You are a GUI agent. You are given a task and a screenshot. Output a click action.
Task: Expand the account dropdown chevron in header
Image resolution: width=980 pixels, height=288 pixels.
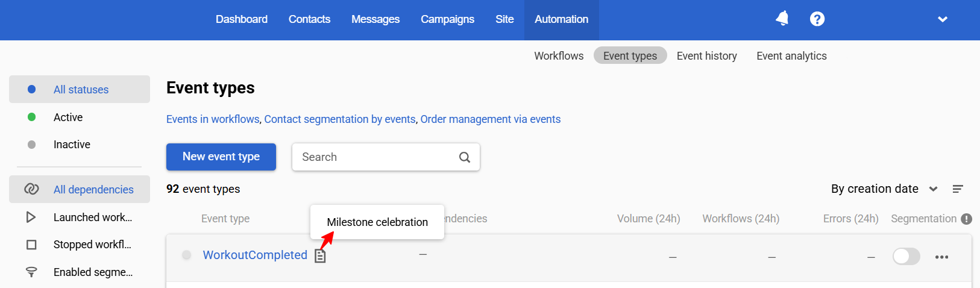click(x=943, y=19)
